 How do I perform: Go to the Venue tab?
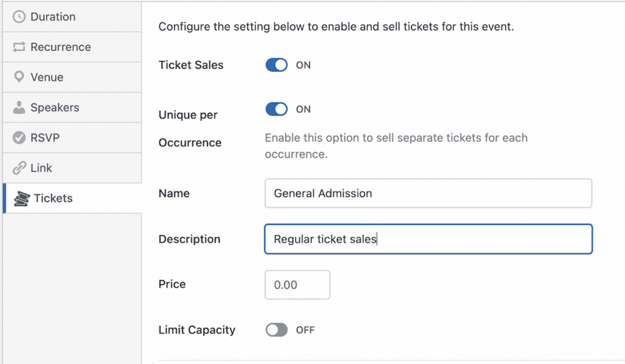[x=47, y=77]
